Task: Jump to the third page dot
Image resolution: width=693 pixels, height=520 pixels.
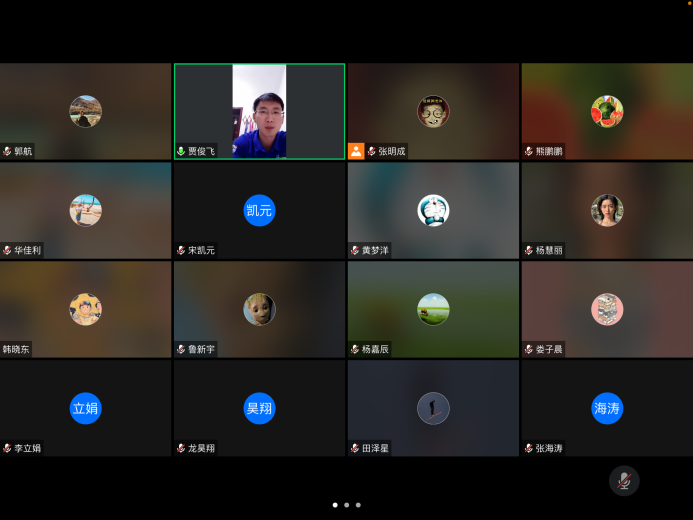Action: coord(358,505)
